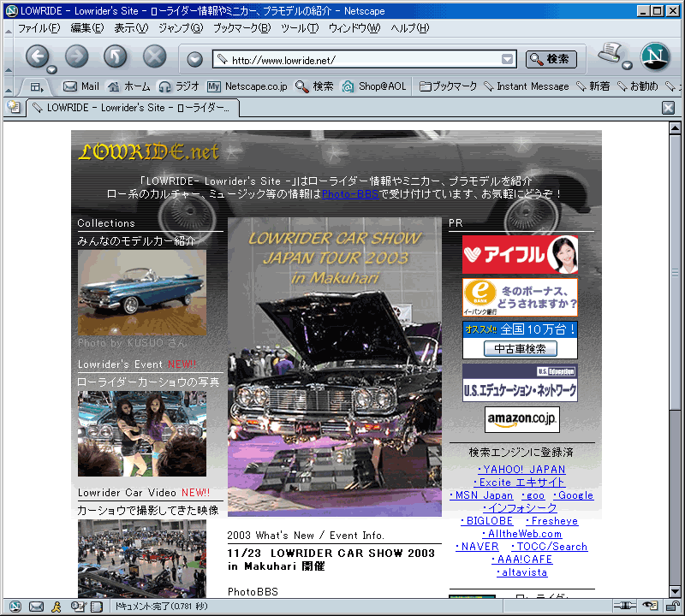
Task: Open the car show models photo thumbnail
Action: coord(142,434)
